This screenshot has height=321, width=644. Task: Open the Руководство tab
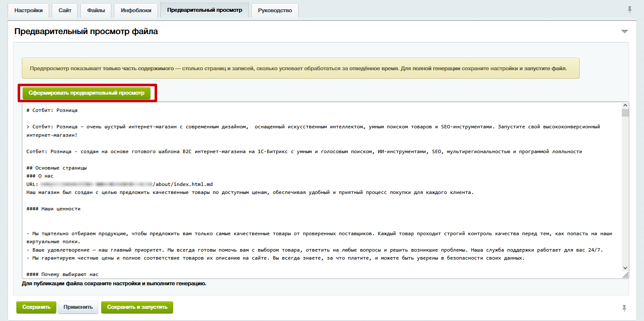tap(275, 11)
